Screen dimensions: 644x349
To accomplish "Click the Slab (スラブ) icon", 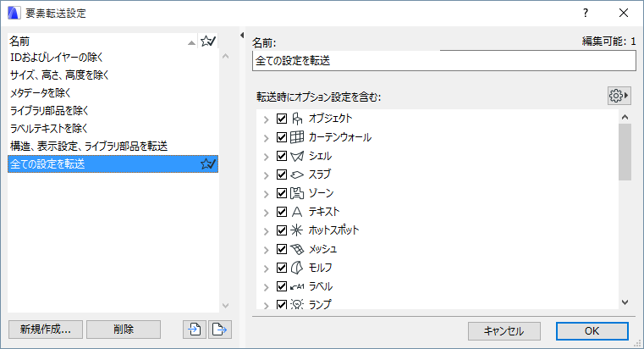I will 297,174.
